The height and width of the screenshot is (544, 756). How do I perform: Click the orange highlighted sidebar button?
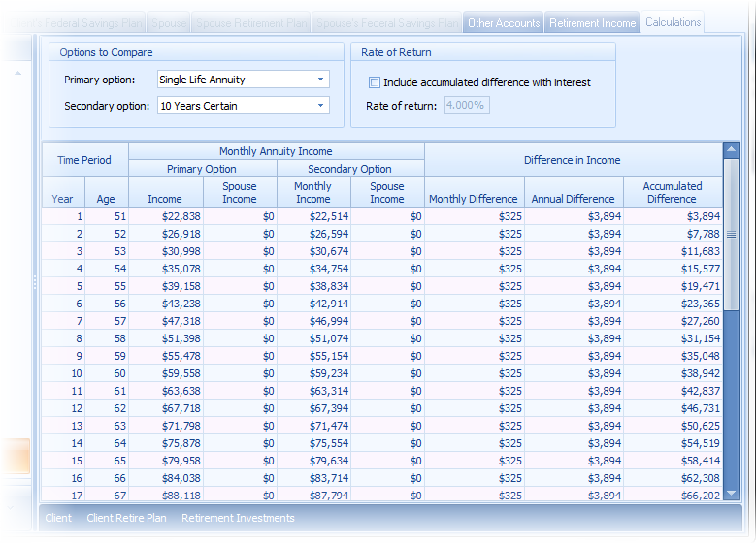point(15,458)
